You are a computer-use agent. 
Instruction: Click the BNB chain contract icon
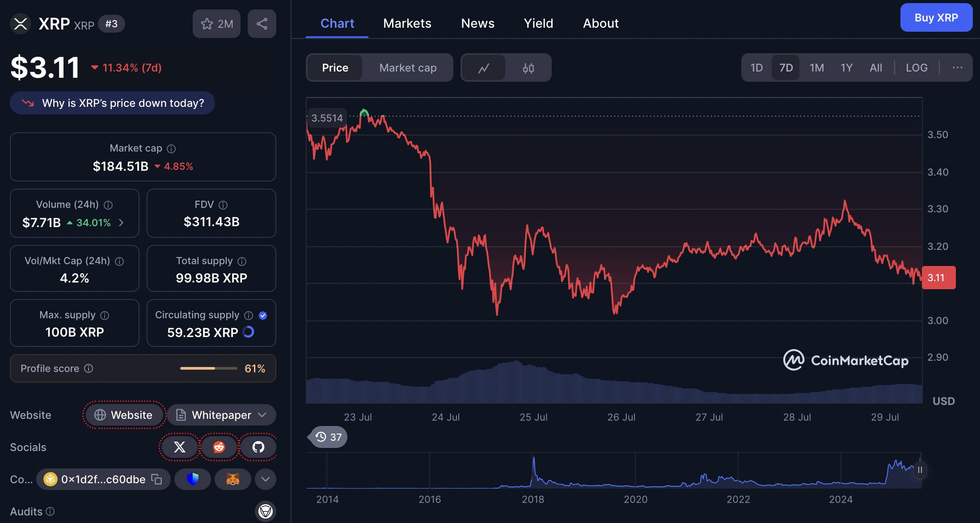tap(51, 479)
